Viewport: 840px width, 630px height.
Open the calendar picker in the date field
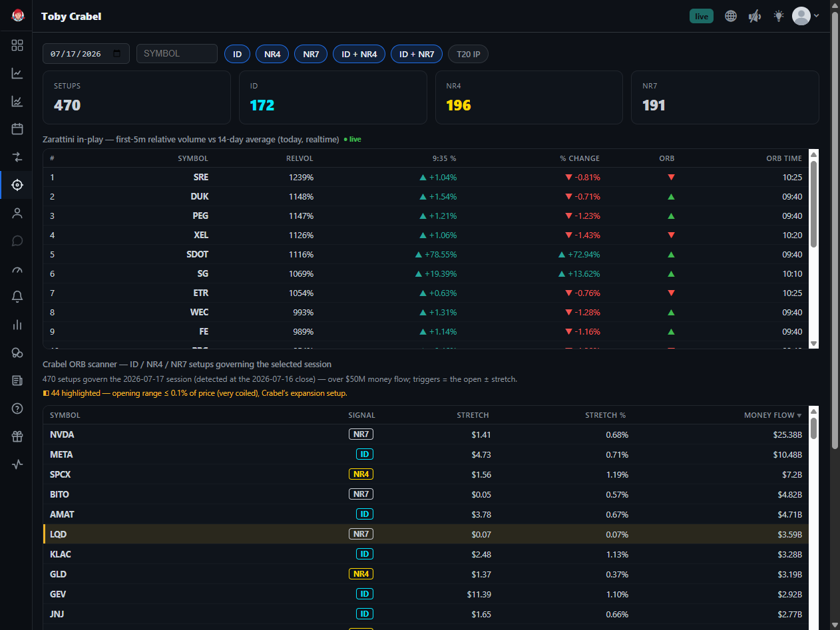click(x=118, y=53)
